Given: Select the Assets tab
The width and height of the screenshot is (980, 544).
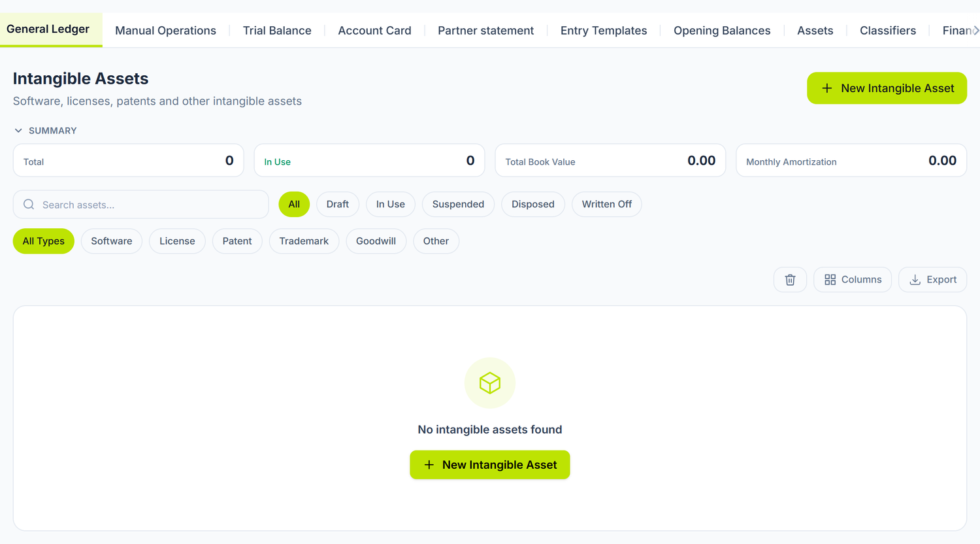Looking at the screenshot, I should pos(815,31).
